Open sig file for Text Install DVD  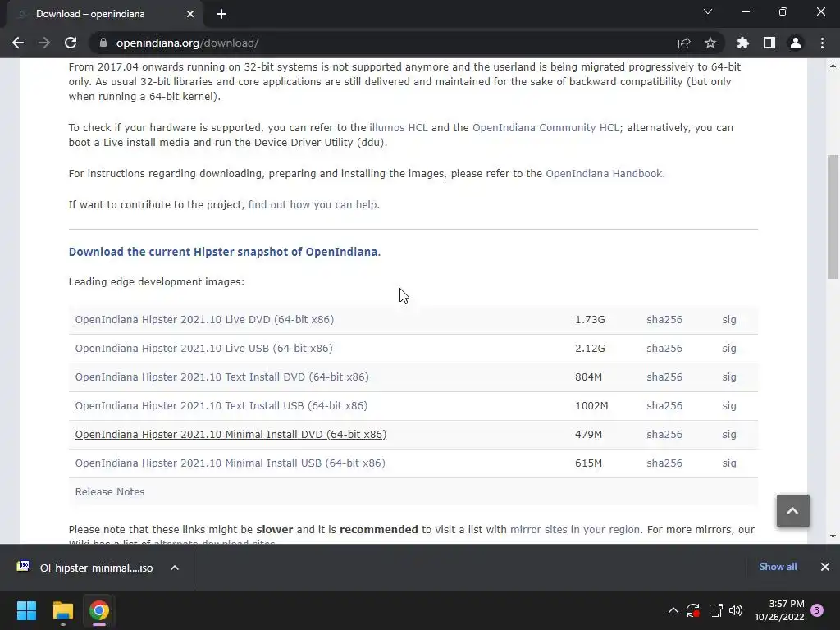[729, 377]
